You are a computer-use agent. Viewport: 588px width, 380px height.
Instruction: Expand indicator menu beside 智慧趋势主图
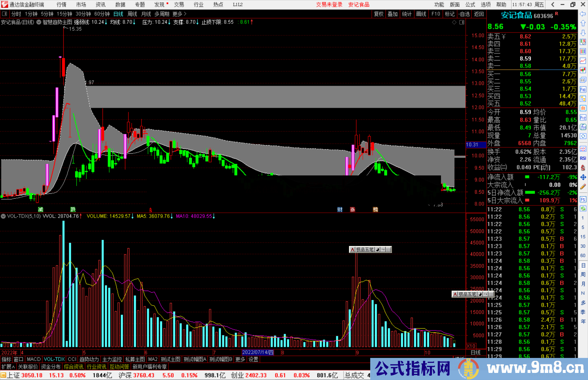point(39,22)
